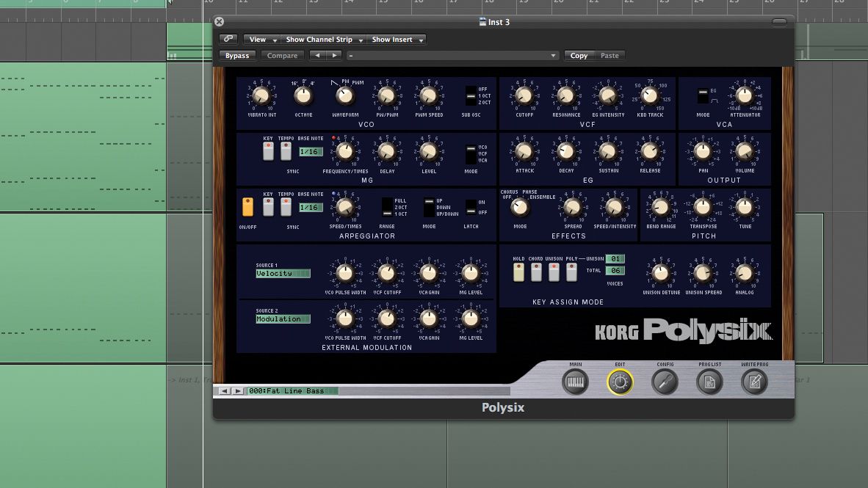This screenshot has width=868, height=488.
Task: Click the VCO Waveform knob
Action: 345,95
